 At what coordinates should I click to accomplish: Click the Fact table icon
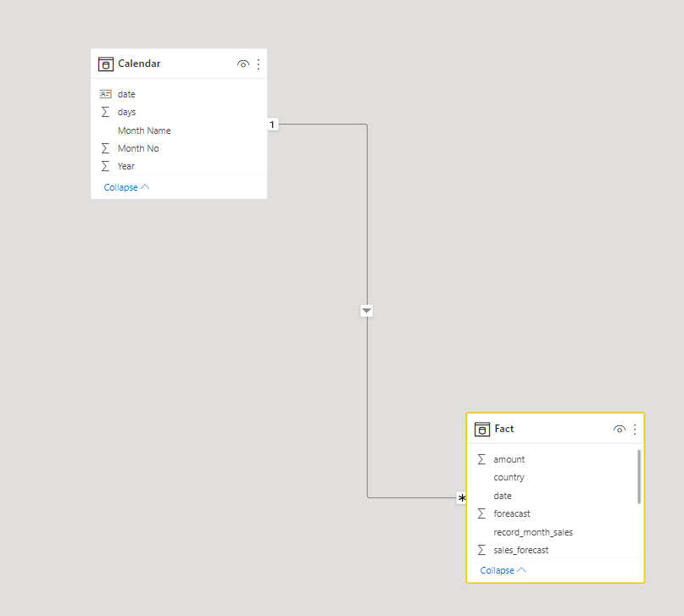482,430
